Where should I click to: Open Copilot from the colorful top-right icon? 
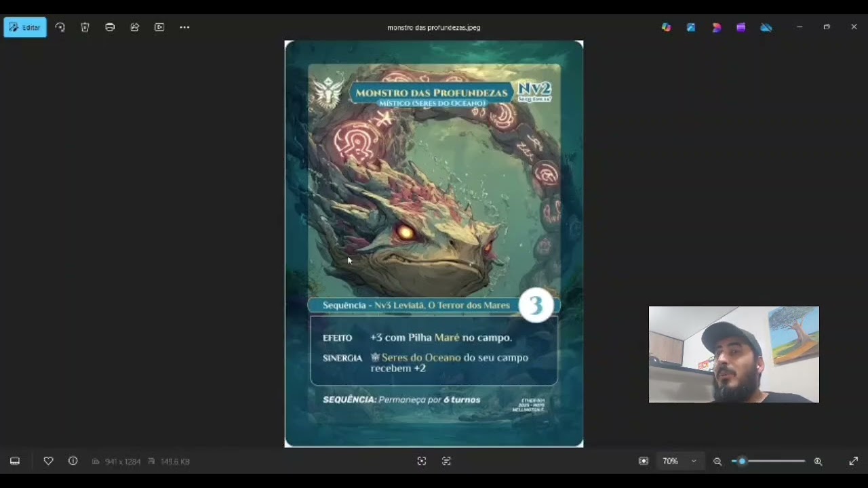667,27
